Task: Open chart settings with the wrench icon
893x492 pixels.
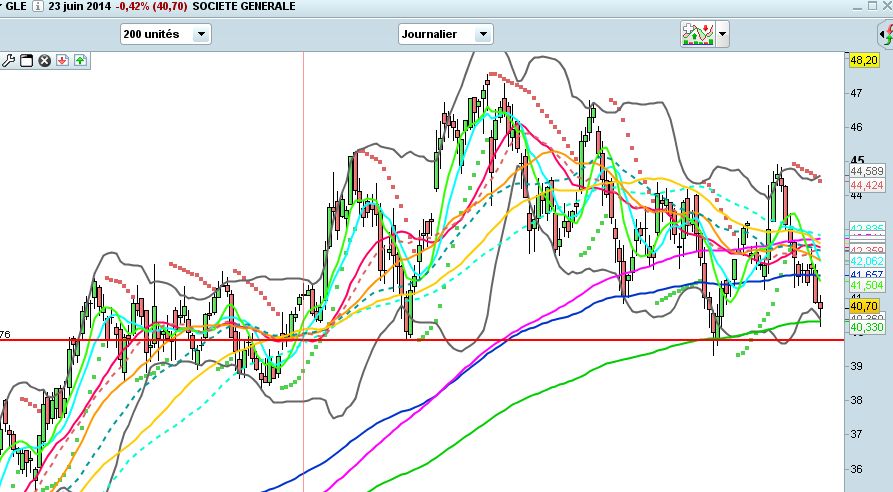Action: coord(8,60)
